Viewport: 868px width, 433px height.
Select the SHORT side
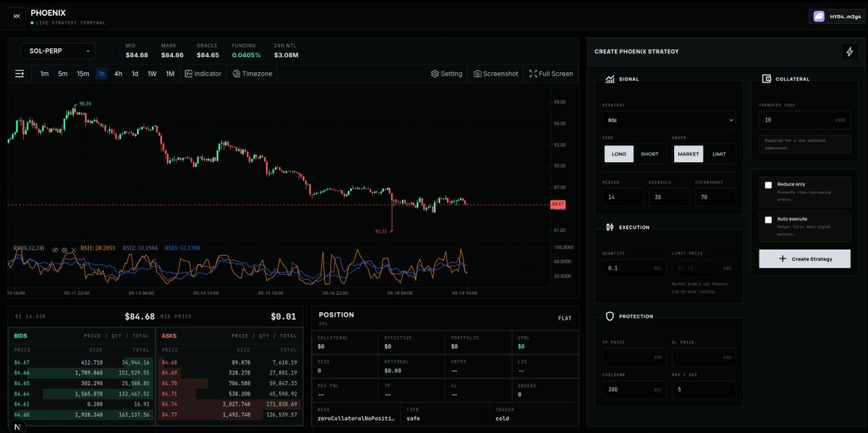pyautogui.click(x=650, y=154)
